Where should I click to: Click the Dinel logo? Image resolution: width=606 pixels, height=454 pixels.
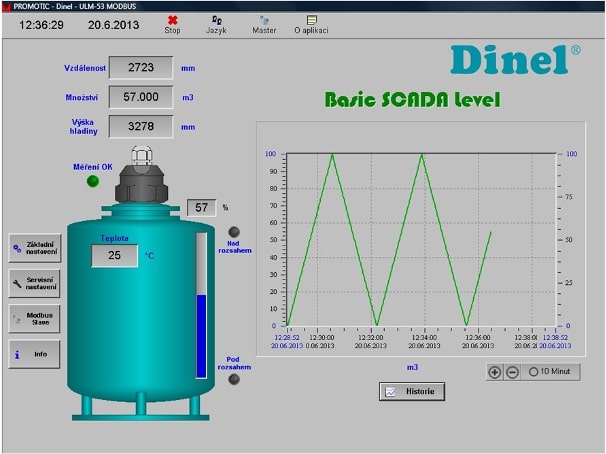[x=515, y=60]
